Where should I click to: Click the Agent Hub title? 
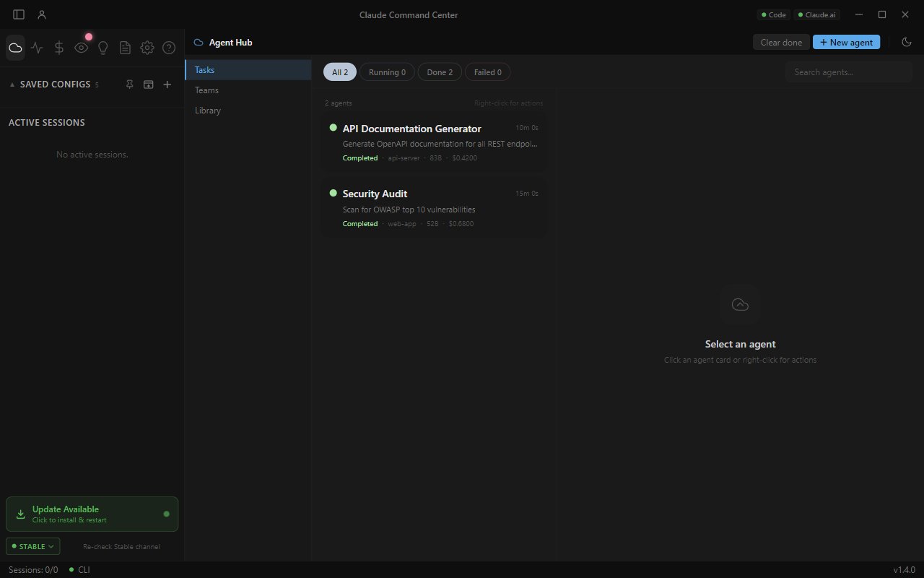(x=230, y=43)
